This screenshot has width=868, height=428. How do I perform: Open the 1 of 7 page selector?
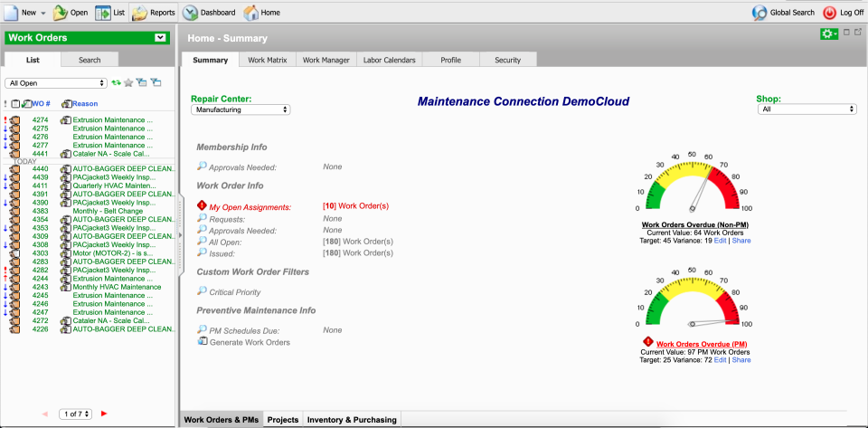[x=75, y=414]
